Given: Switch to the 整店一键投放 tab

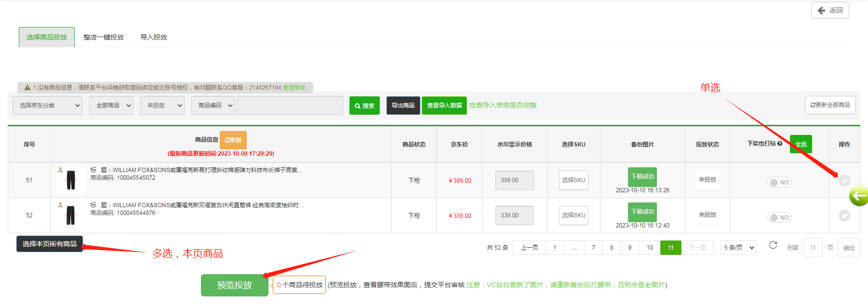Looking at the screenshot, I should coord(104,37).
